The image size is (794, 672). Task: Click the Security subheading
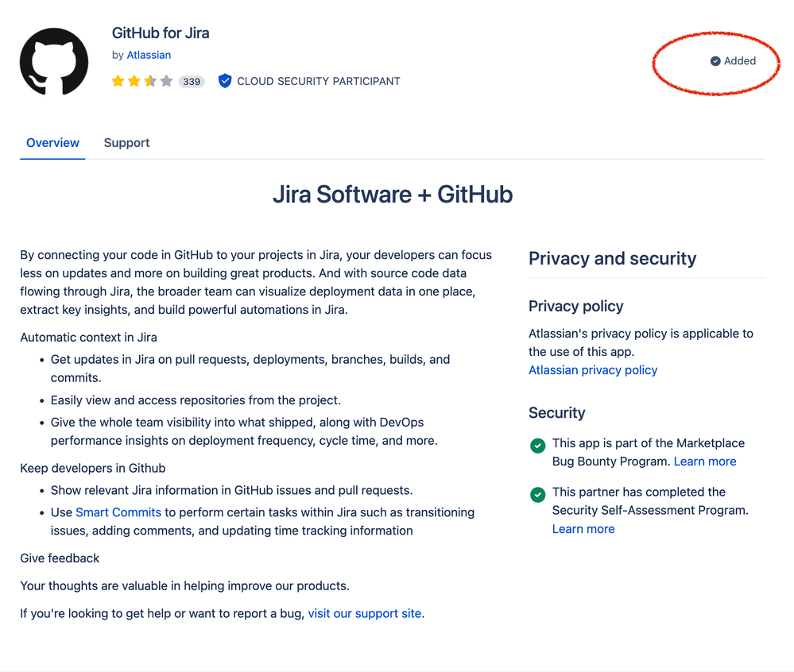pyautogui.click(x=556, y=413)
